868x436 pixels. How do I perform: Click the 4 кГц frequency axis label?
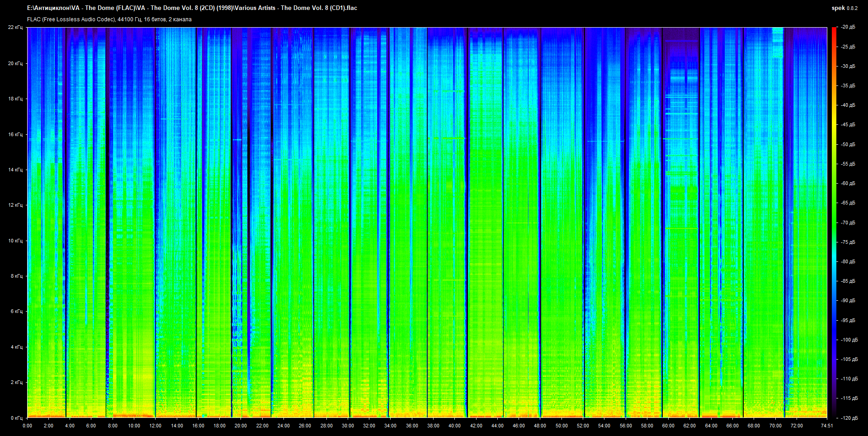16,347
